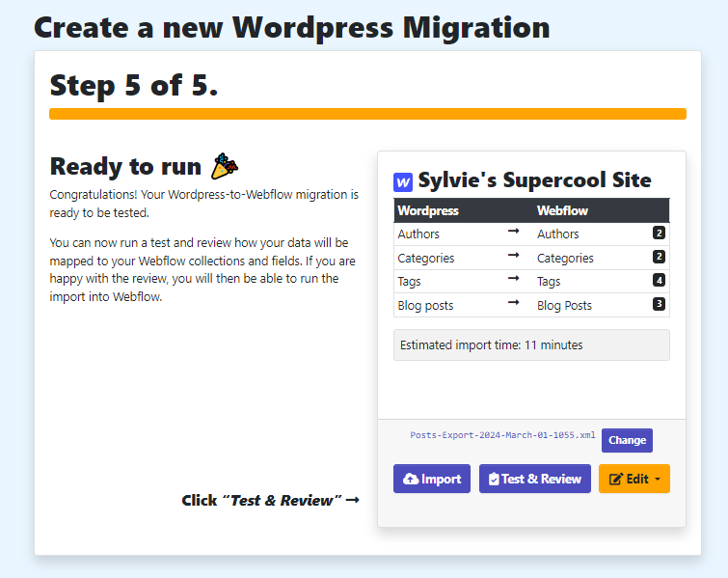Click the Blog Posts count badge showing 3
Image resolution: width=728 pixels, height=578 pixels.
659,304
